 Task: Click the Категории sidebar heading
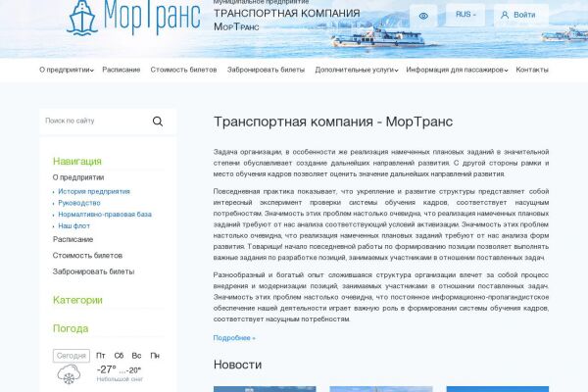click(77, 300)
